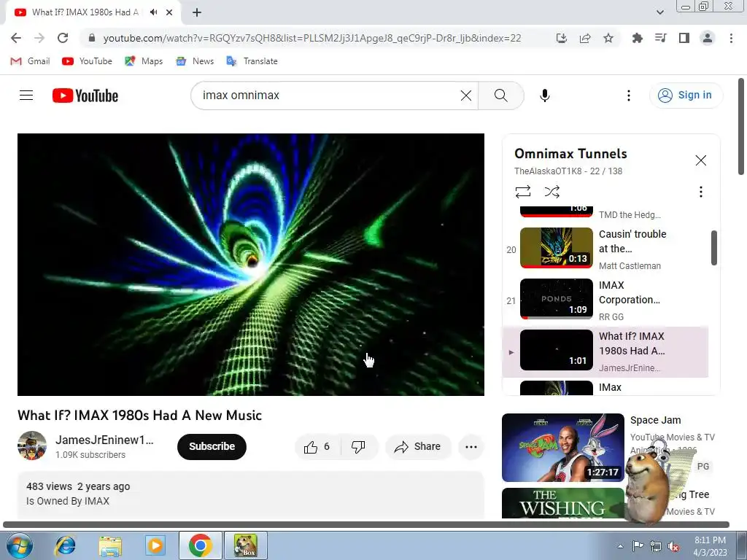
Task: Click playlist panel scrollbar
Action: coord(713,248)
